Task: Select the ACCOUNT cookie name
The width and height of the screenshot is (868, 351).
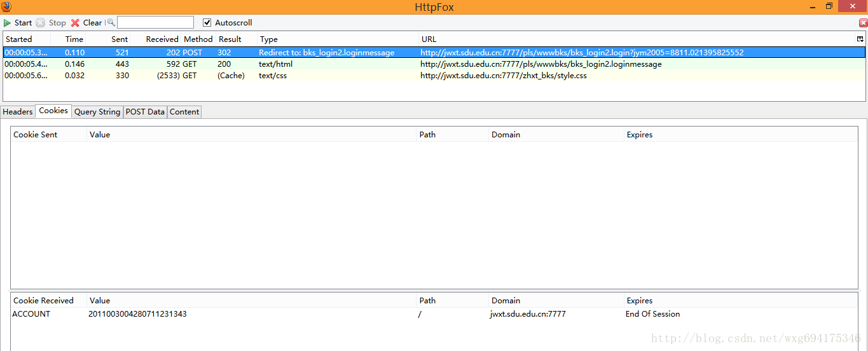Action: pyautogui.click(x=31, y=313)
